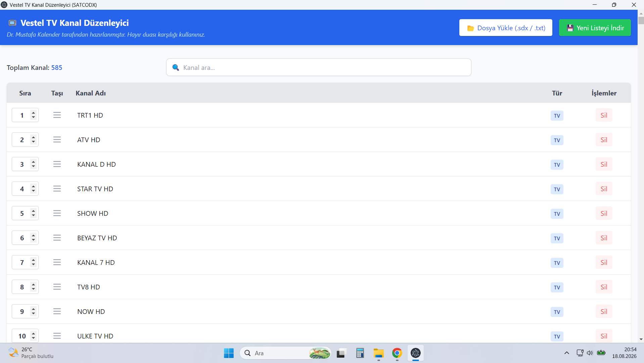Image resolution: width=644 pixels, height=363 pixels.
Task: Click the Kanal Adı column header
Action: click(x=91, y=93)
